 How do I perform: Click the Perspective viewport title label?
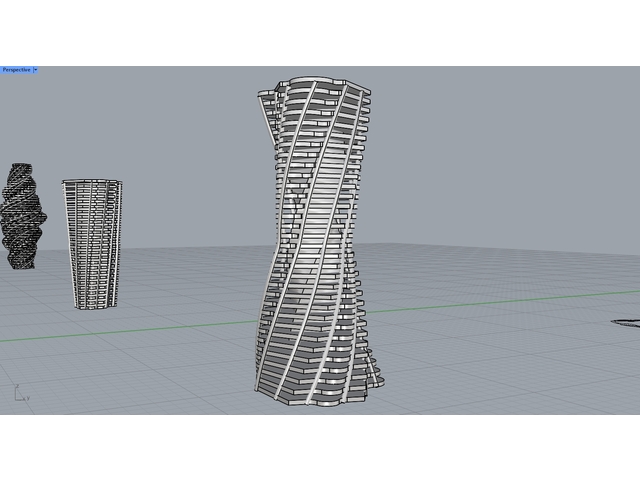pos(15,70)
